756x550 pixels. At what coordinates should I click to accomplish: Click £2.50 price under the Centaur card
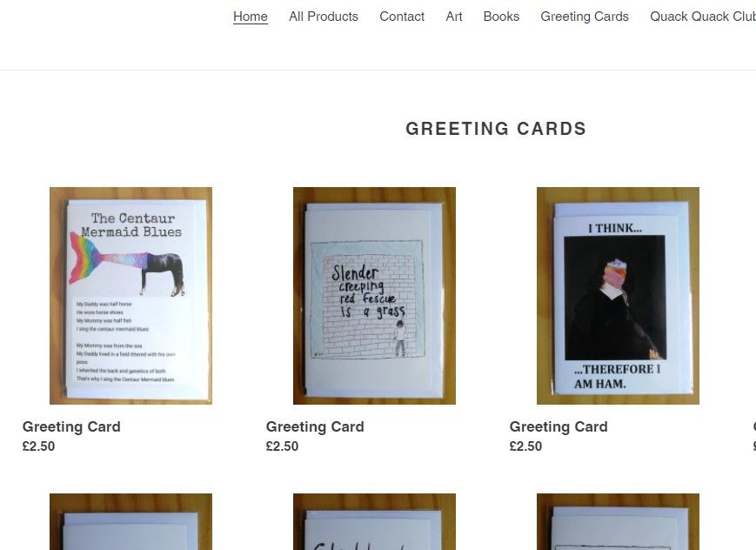(38, 446)
